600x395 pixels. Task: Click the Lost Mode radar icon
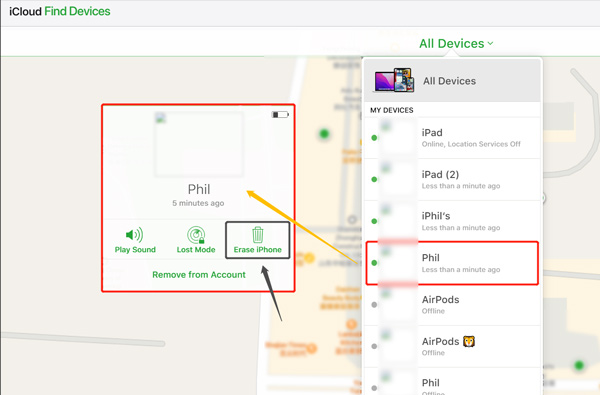(196, 235)
